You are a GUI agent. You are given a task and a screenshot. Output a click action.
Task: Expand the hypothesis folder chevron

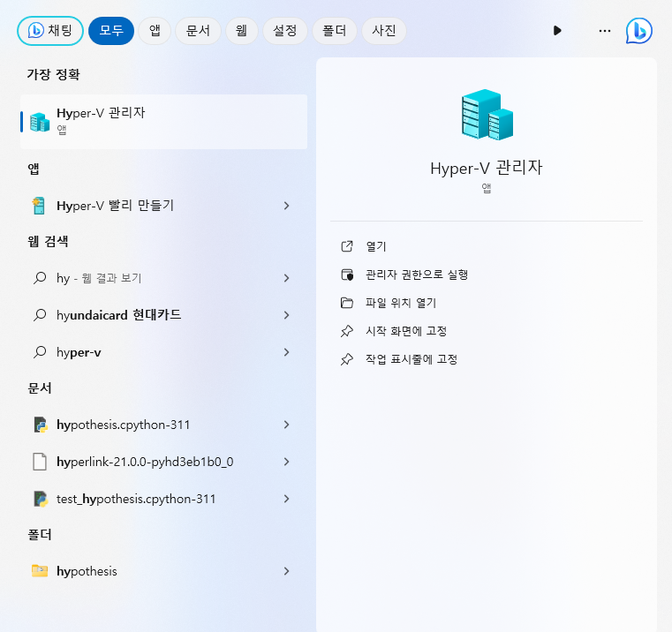click(x=286, y=571)
